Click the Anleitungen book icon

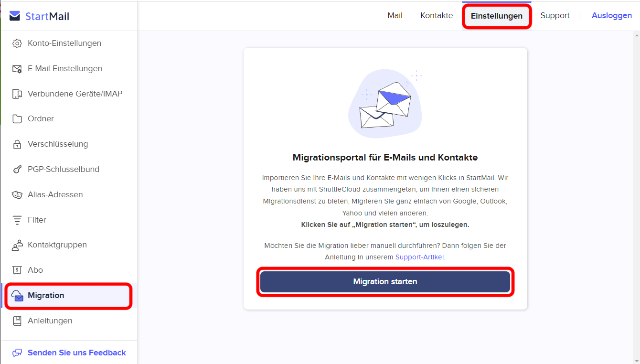tap(17, 321)
